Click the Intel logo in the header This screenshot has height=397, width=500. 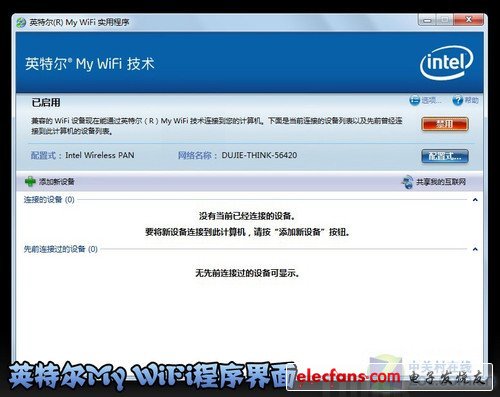coord(447,63)
